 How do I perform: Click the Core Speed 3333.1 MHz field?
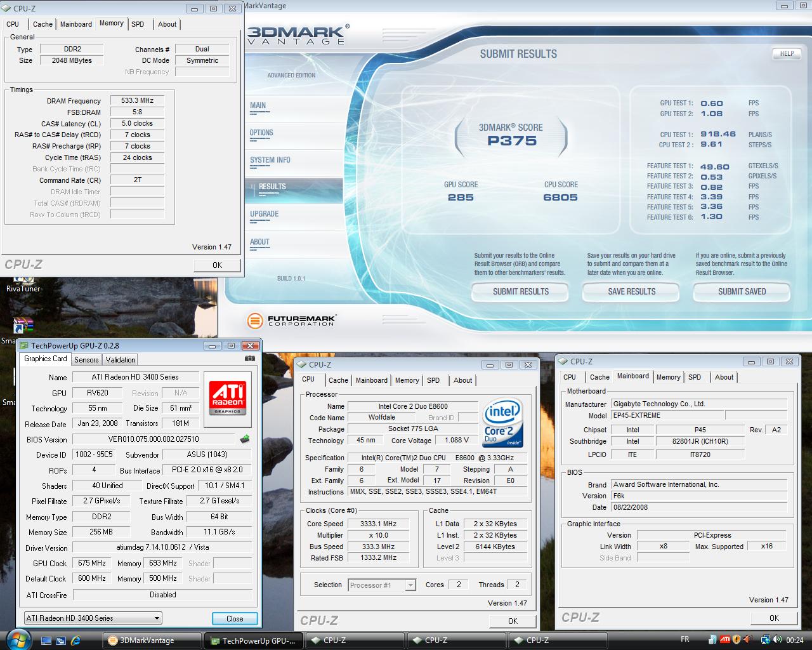tap(378, 524)
